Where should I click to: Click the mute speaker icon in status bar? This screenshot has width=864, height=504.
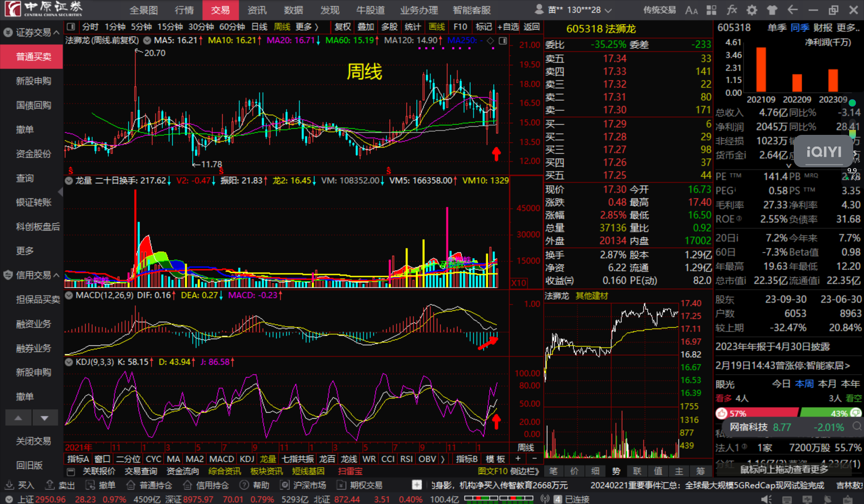coord(766,499)
